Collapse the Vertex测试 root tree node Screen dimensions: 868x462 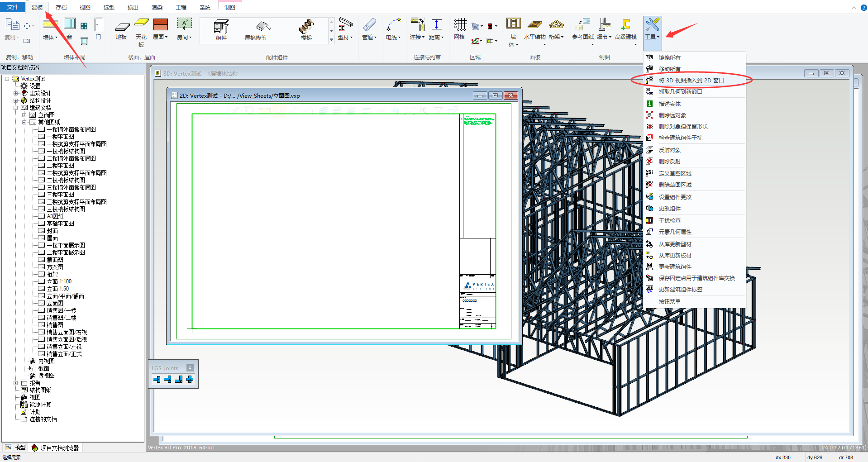(x=7, y=79)
